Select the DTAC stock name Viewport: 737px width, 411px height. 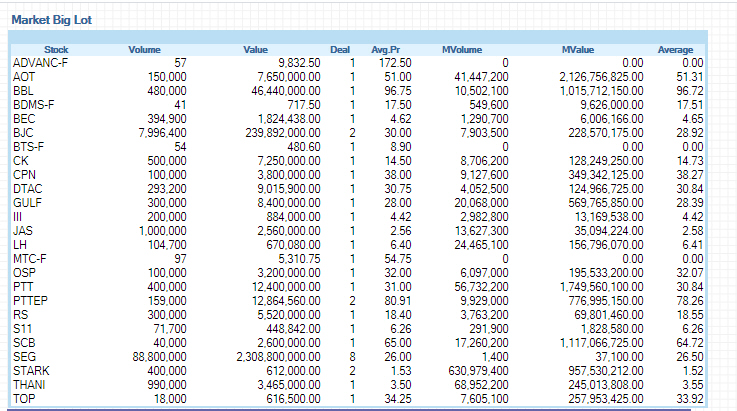point(28,189)
